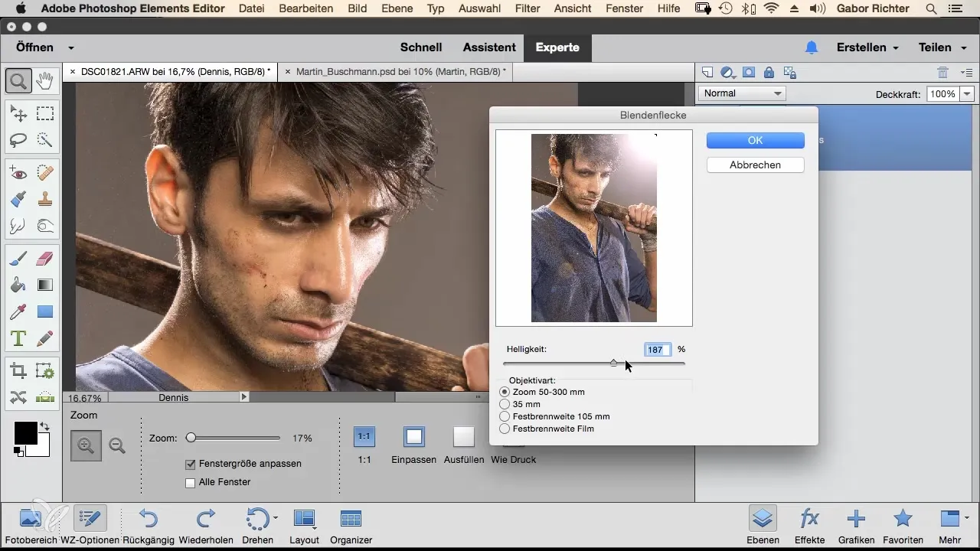Viewport: 980px width, 551px height.
Task: Click the Helligkeit brightness slider handle
Action: pos(613,364)
